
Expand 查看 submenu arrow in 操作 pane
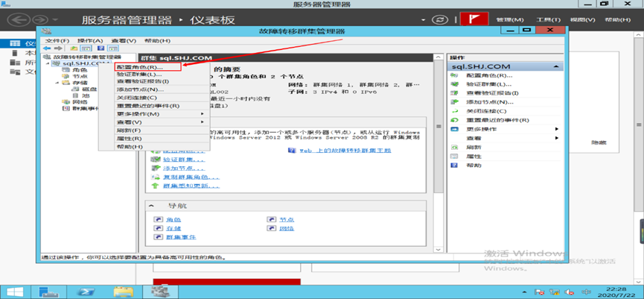tap(557, 138)
